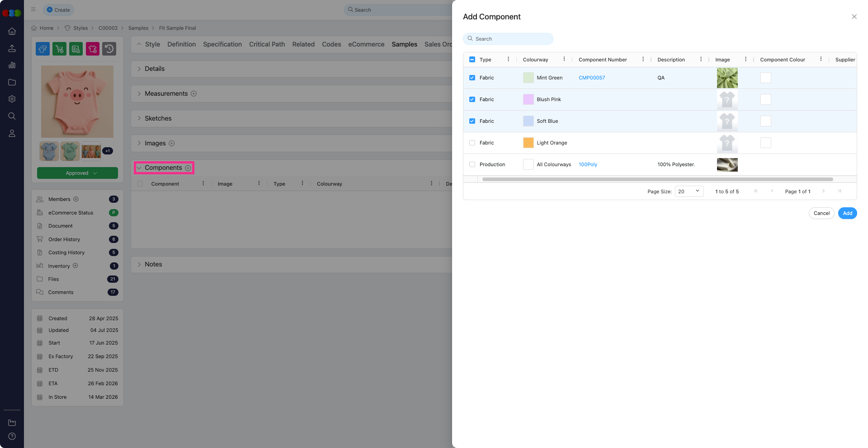The height and width of the screenshot is (448, 868).
Task: Click the history clock icon above product image
Action: coord(109,49)
